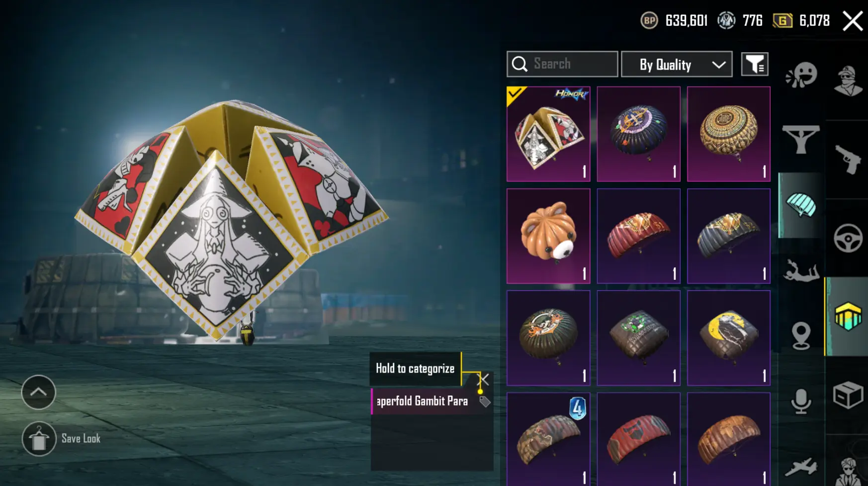Open the G gold currency balance

[801, 20]
